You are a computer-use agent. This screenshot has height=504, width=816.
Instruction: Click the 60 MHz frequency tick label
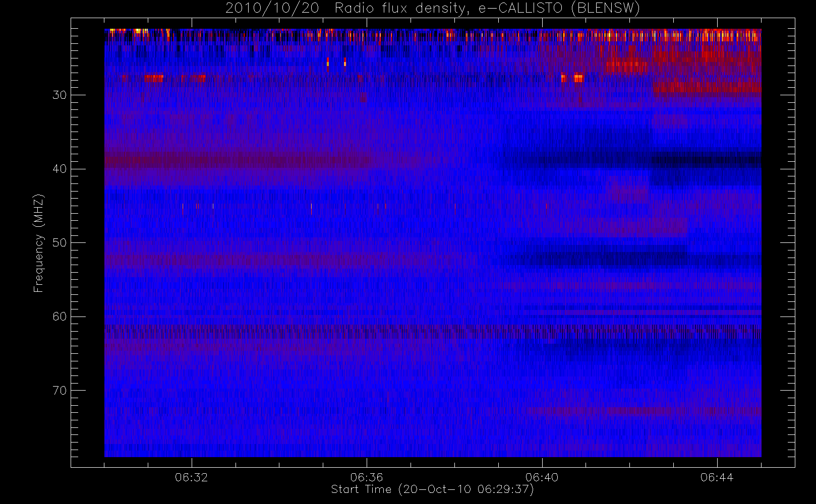(x=60, y=317)
